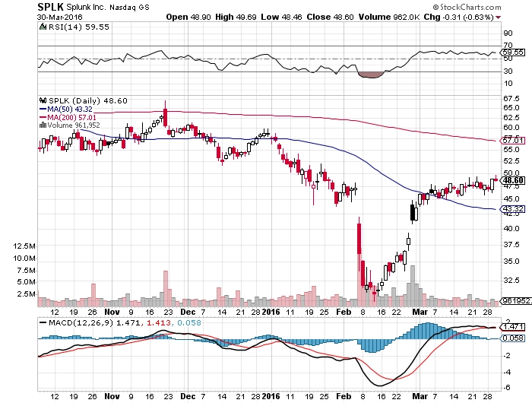Image resolution: width=532 pixels, height=403 pixels.
Task: Click the High 49.69 value
Action: click(x=236, y=17)
